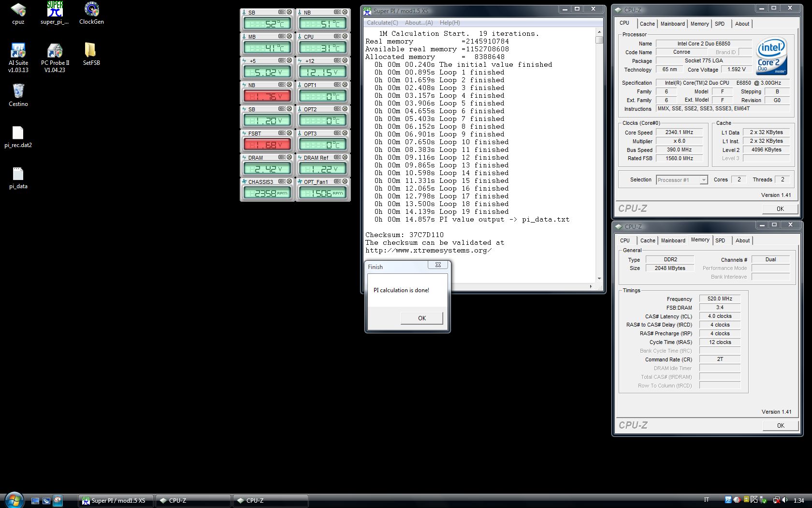Close the OPT2 temperature widget
This screenshot has width=812, height=508.
pos(345,109)
